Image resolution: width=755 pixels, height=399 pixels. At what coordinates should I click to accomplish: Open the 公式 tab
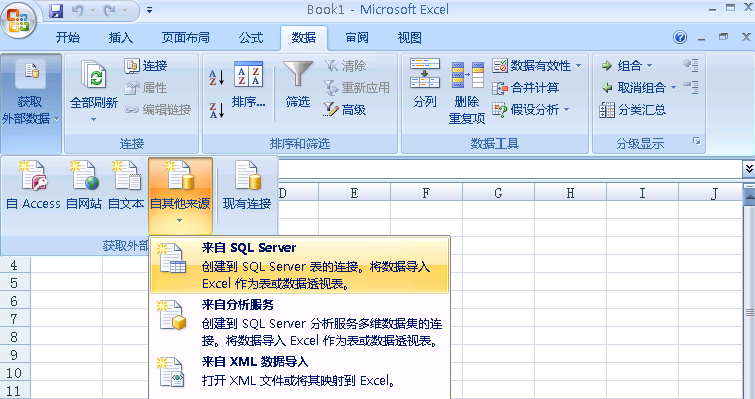[251, 38]
